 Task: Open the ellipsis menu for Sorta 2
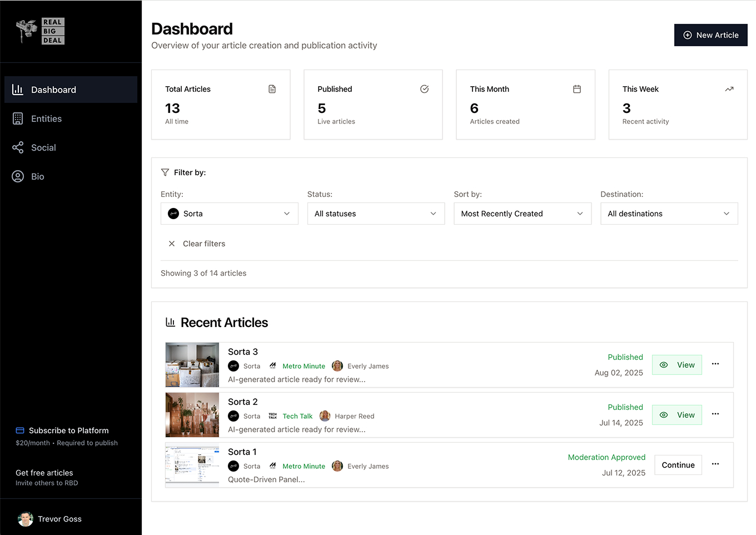coord(715,414)
